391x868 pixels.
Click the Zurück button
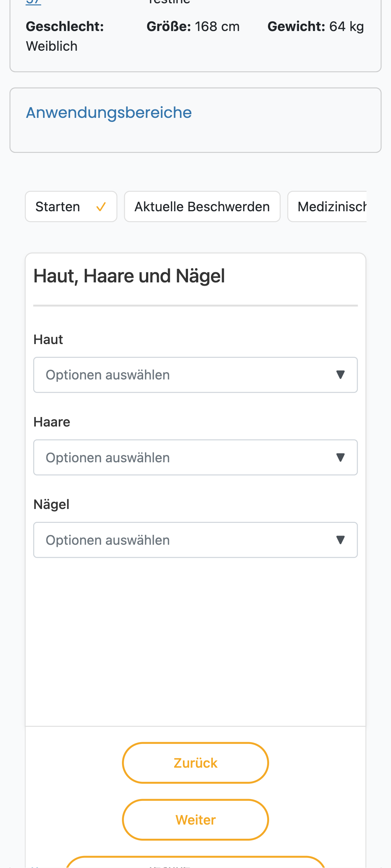point(195,763)
